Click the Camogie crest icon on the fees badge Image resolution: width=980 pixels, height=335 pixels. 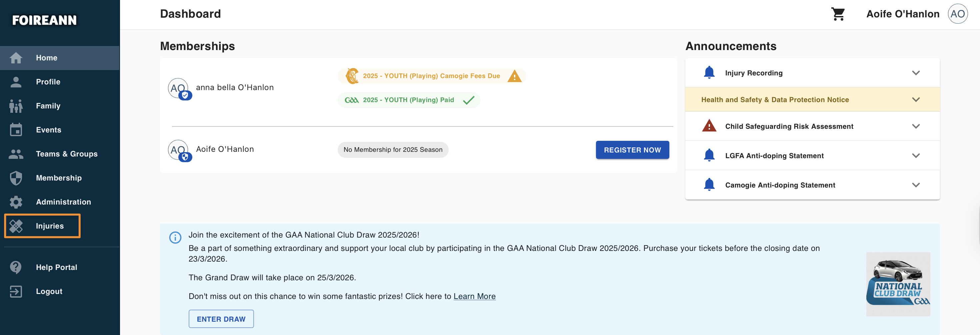click(x=352, y=76)
